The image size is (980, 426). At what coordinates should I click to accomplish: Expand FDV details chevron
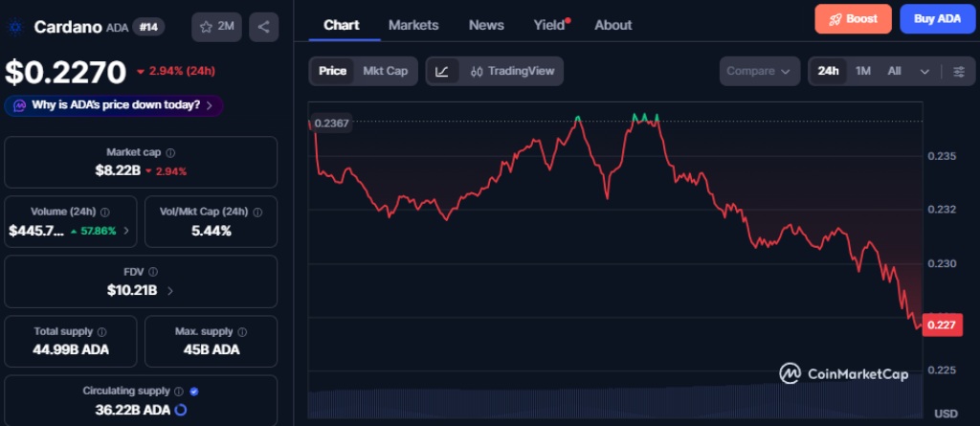[170, 291]
